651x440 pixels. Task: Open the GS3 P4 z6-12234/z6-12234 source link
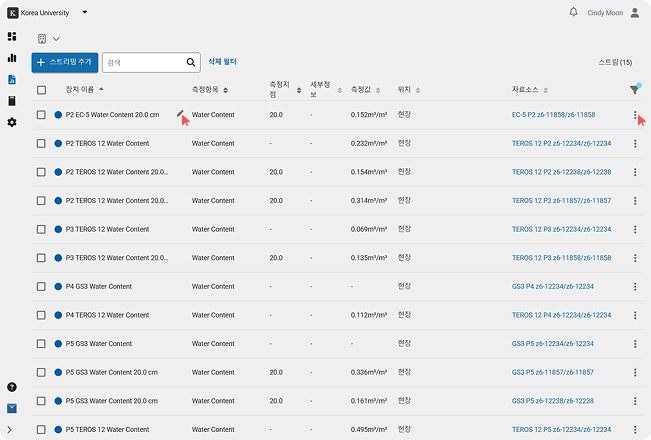553,286
